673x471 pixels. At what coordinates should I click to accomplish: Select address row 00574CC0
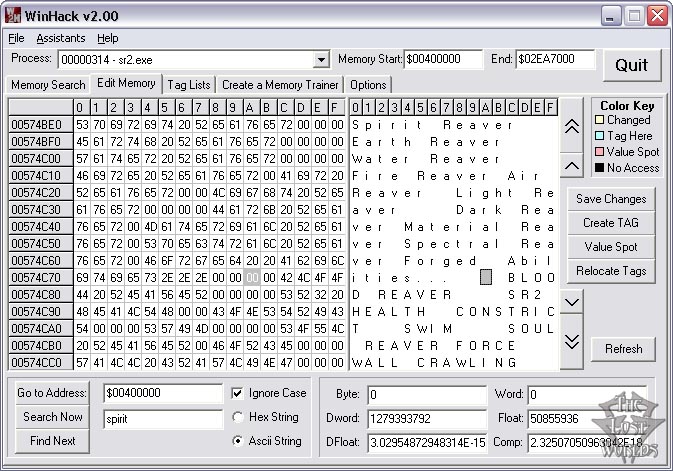(x=41, y=362)
